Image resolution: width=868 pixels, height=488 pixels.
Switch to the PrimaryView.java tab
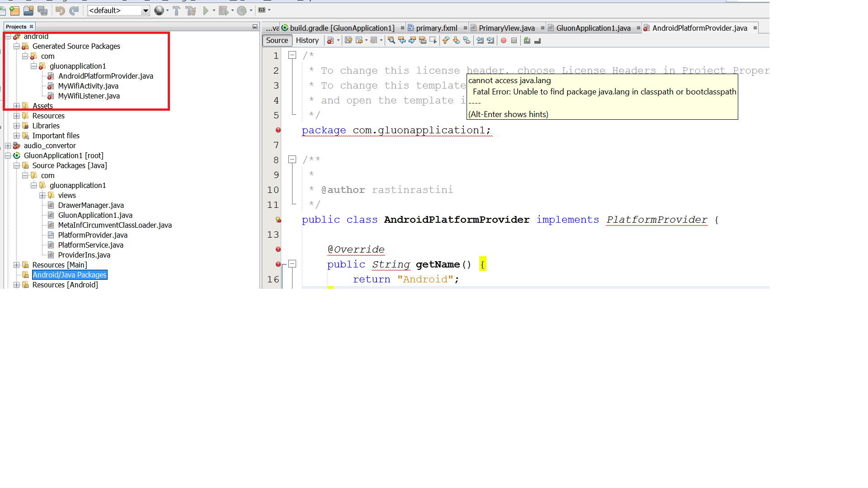coord(506,28)
